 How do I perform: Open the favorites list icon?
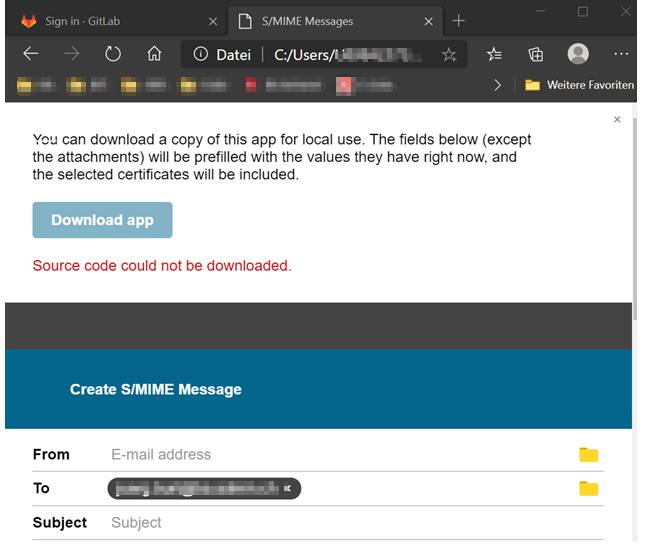(x=494, y=54)
